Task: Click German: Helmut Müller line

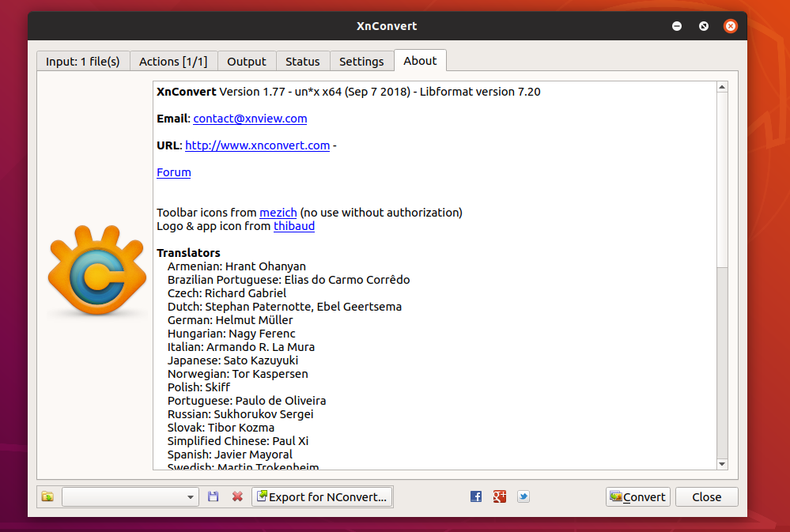Action: tap(230, 320)
